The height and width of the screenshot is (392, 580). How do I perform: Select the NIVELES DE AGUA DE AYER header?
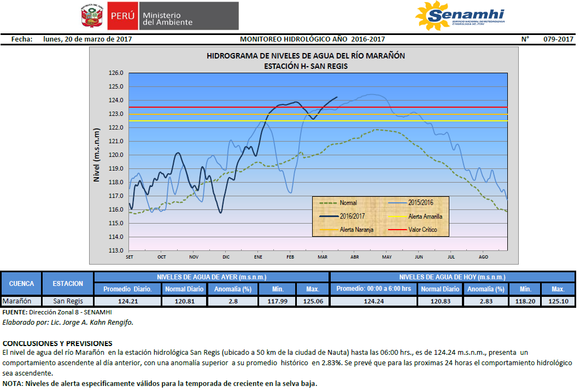click(212, 277)
